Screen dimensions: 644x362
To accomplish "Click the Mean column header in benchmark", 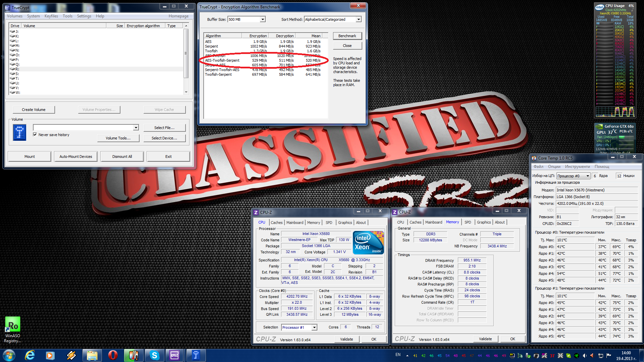I will click(x=309, y=36).
